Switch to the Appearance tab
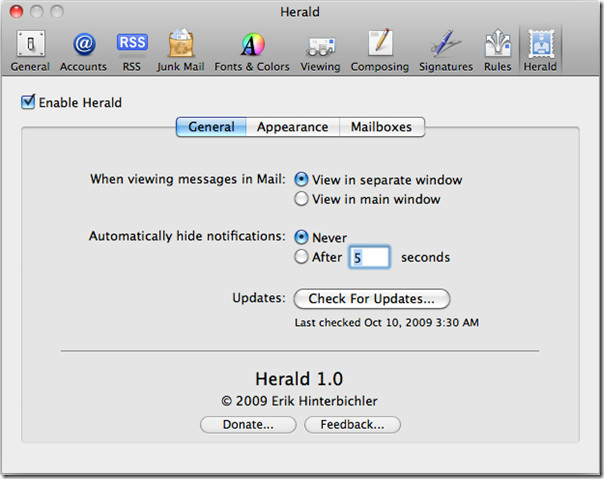The image size is (604, 479). click(293, 127)
